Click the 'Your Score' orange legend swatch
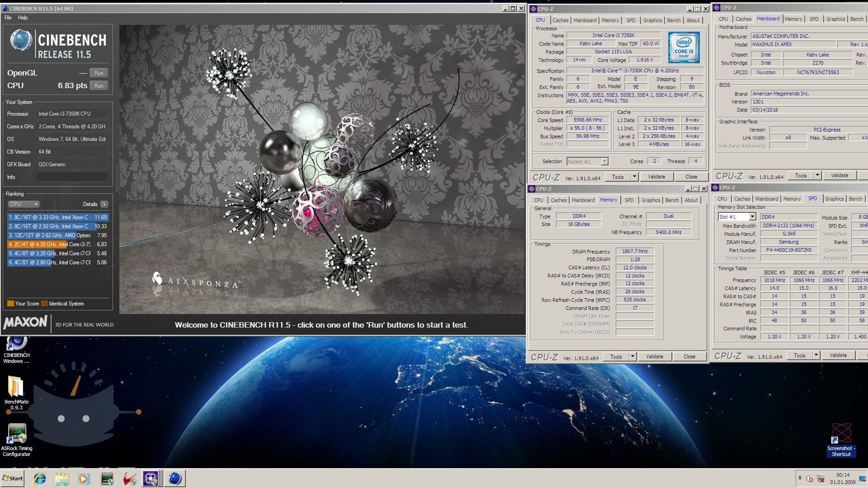 click(x=10, y=304)
